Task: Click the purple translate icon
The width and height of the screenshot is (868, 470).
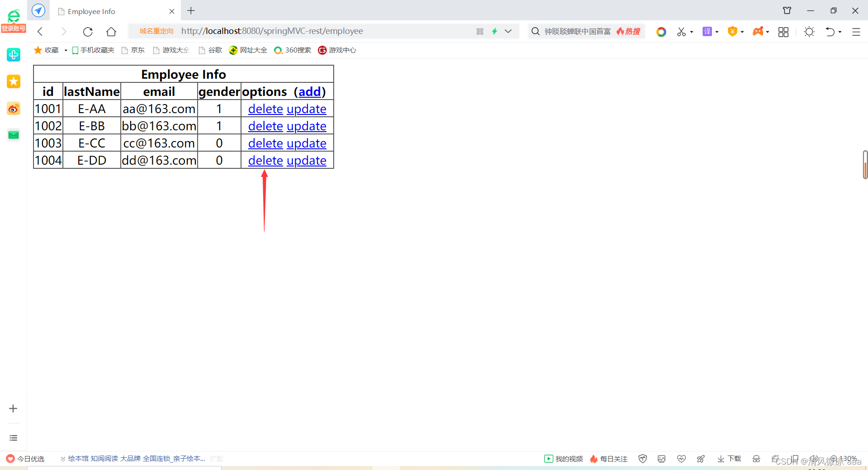Action: (707, 31)
